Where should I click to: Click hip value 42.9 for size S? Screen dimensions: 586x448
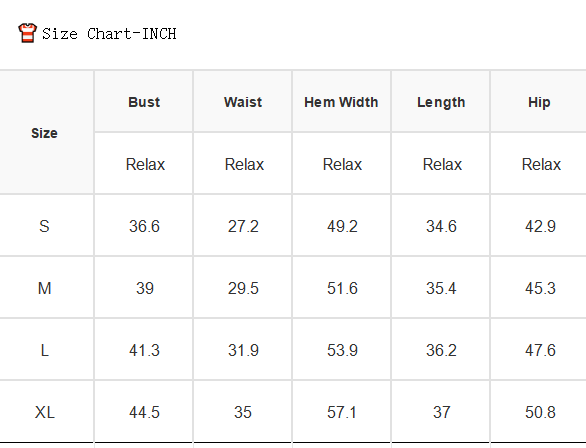(540, 226)
